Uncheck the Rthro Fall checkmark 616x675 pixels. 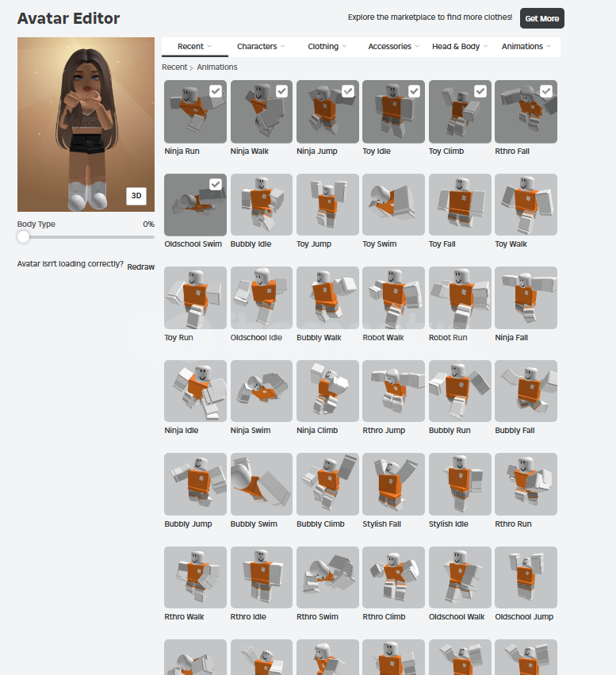[x=546, y=91]
